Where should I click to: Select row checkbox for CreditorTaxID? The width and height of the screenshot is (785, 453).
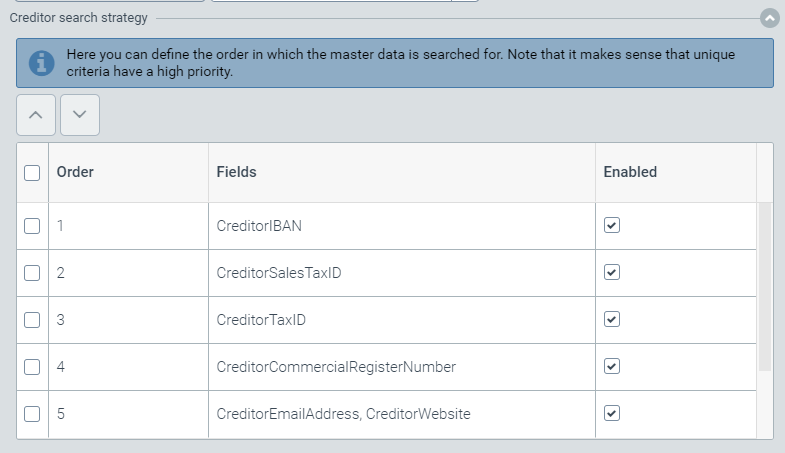tap(32, 320)
